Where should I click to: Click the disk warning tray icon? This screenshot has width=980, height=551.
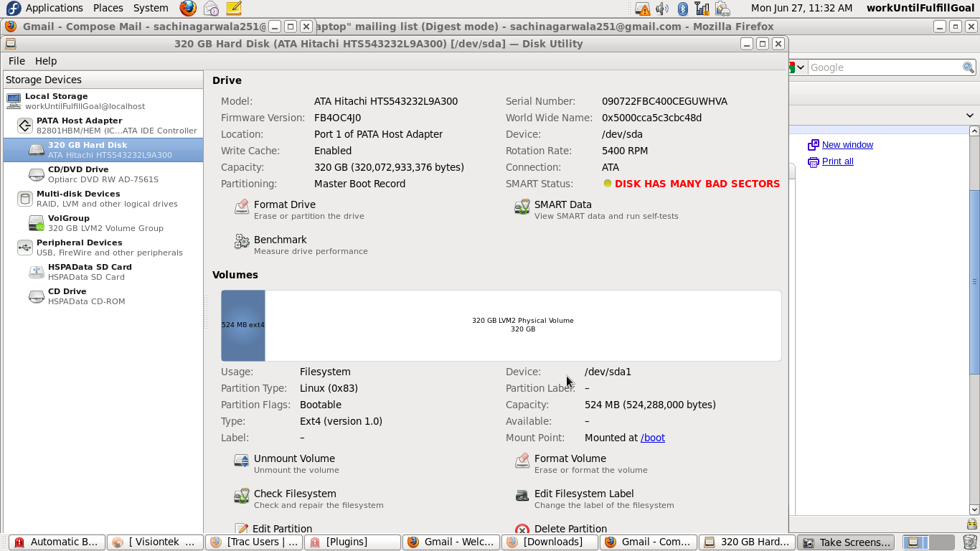coord(643,9)
